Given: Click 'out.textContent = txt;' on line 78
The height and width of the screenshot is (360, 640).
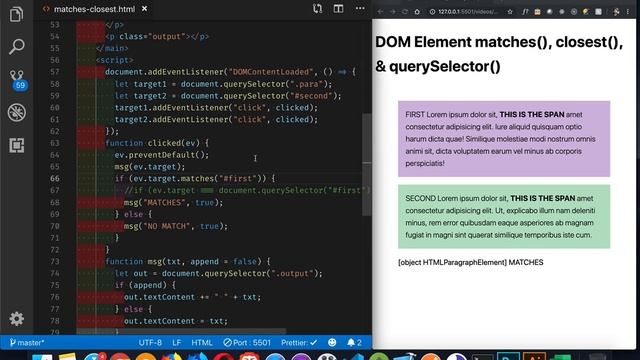Looking at the screenshot, I should [x=176, y=321].
